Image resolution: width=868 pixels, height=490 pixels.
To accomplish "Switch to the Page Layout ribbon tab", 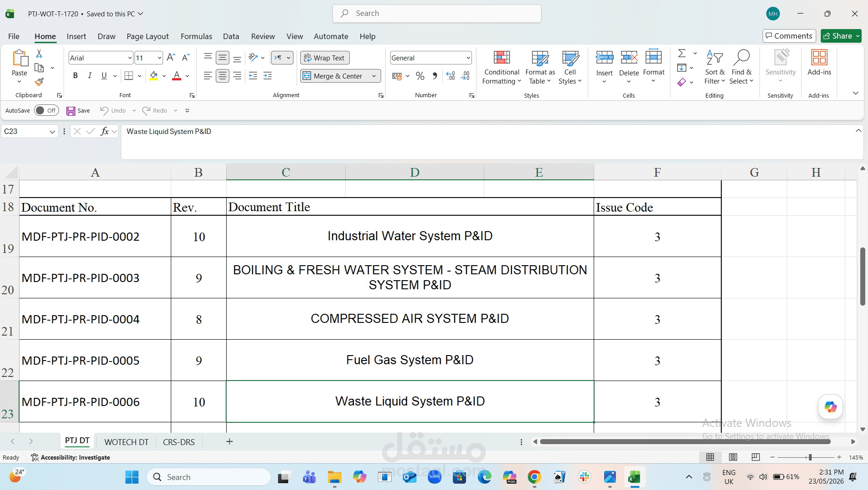I will 148,36.
